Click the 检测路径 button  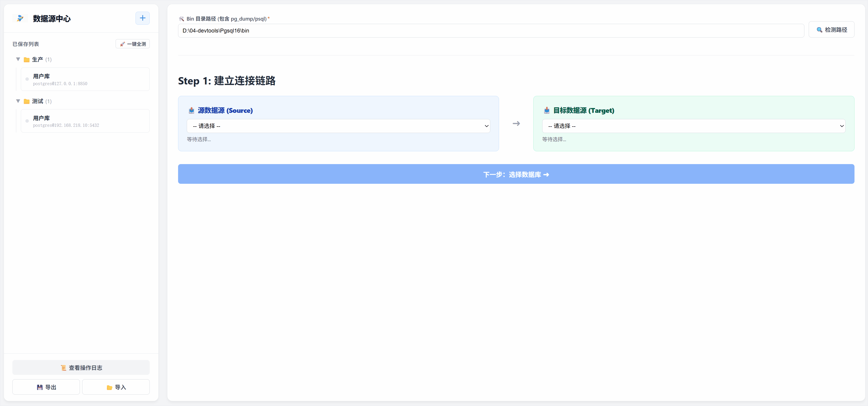click(x=831, y=30)
